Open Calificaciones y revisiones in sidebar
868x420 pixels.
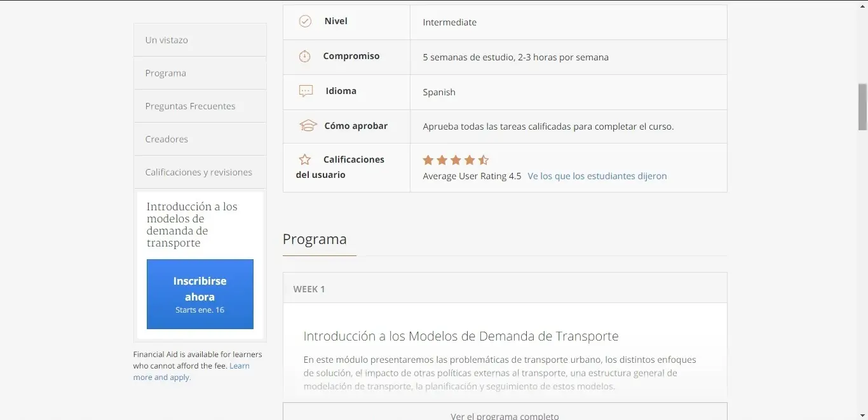point(200,172)
